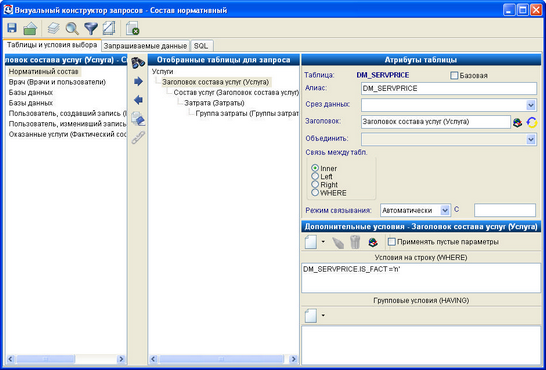This screenshot has height=370, width=546.
Task: Click the pencil edit condition icon
Action: pyautogui.click(x=337, y=242)
